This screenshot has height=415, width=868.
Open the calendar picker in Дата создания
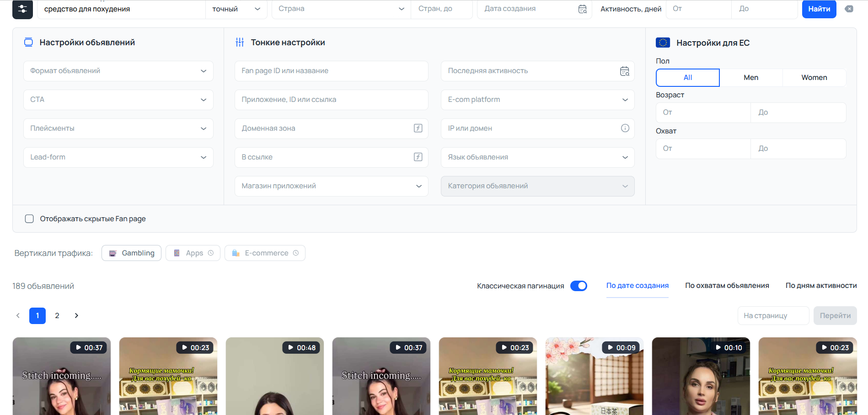click(x=583, y=9)
